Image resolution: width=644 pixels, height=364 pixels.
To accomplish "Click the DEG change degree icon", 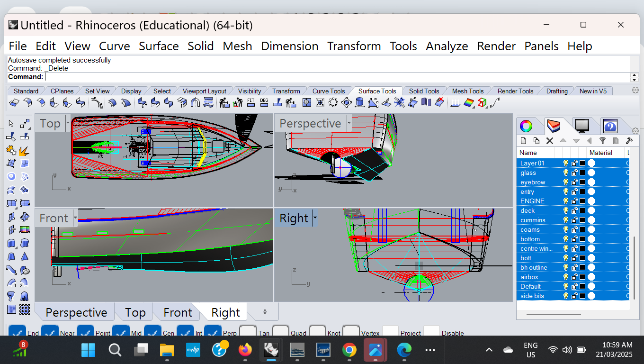I will coord(264,102).
